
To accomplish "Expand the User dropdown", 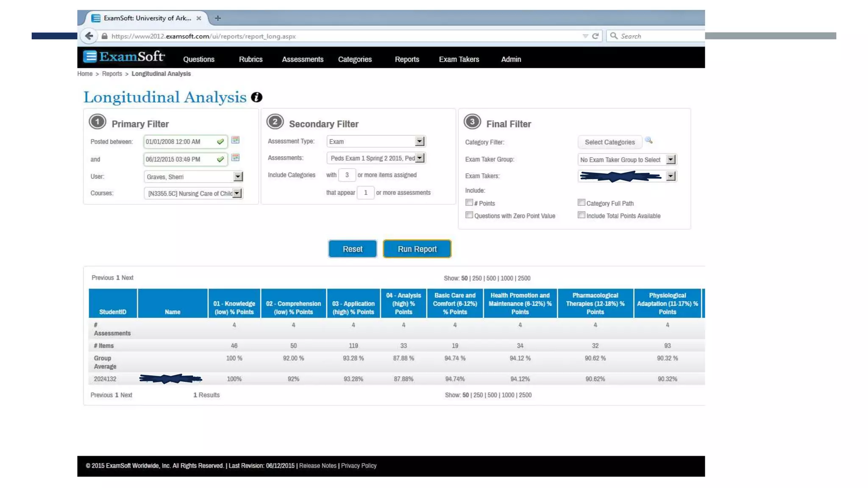I will click(238, 177).
